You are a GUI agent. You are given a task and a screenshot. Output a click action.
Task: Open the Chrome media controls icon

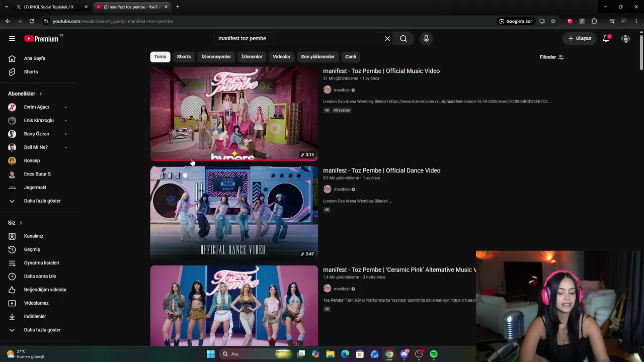tap(612, 21)
